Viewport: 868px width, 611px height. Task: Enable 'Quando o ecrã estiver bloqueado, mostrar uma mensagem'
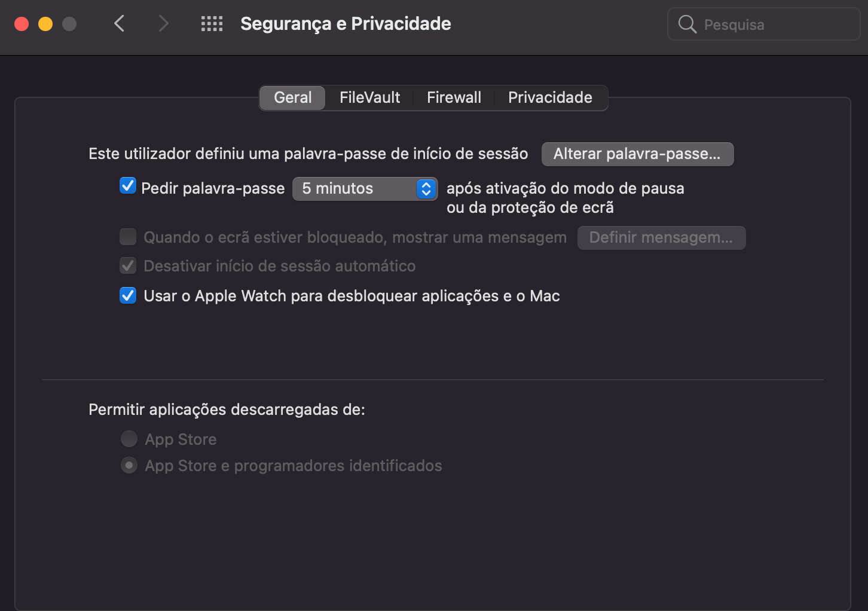coord(127,237)
